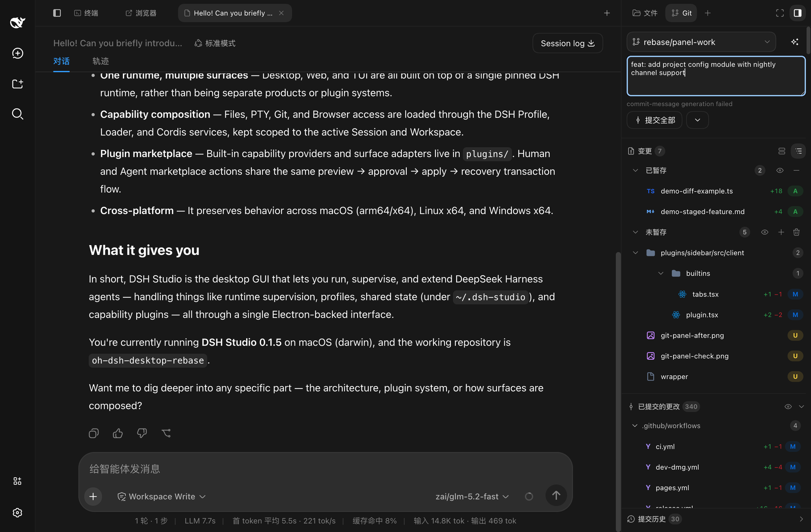Image resolution: width=811 pixels, height=532 pixels.
Task: Add a new tab in main area
Action: (x=607, y=13)
